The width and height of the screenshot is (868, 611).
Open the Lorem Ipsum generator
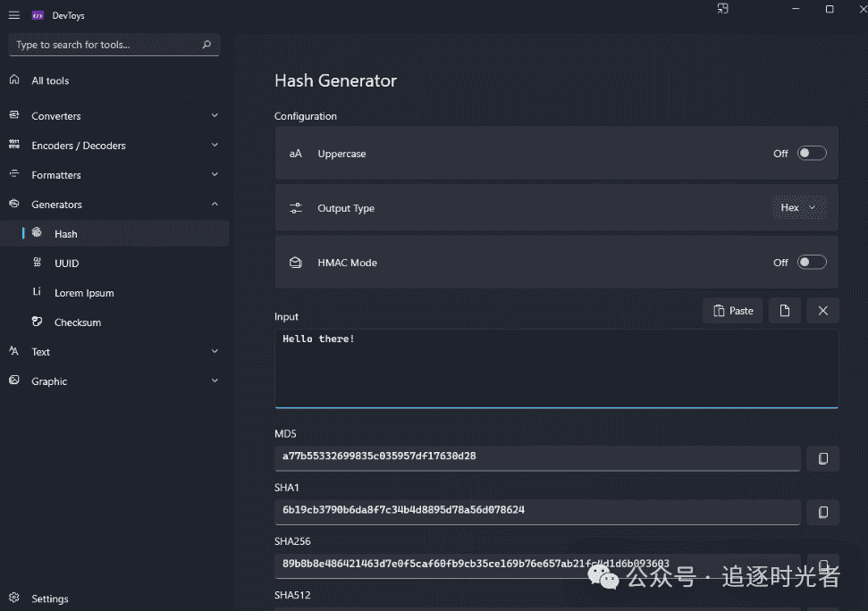[x=84, y=293]
